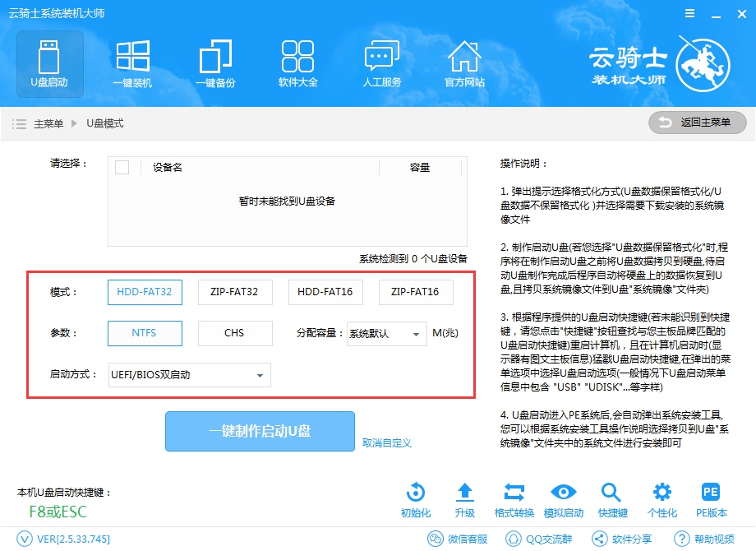This screenshot has height=551, width=756.
Task: Select NTFS parameter option
Action: [145, 333]
